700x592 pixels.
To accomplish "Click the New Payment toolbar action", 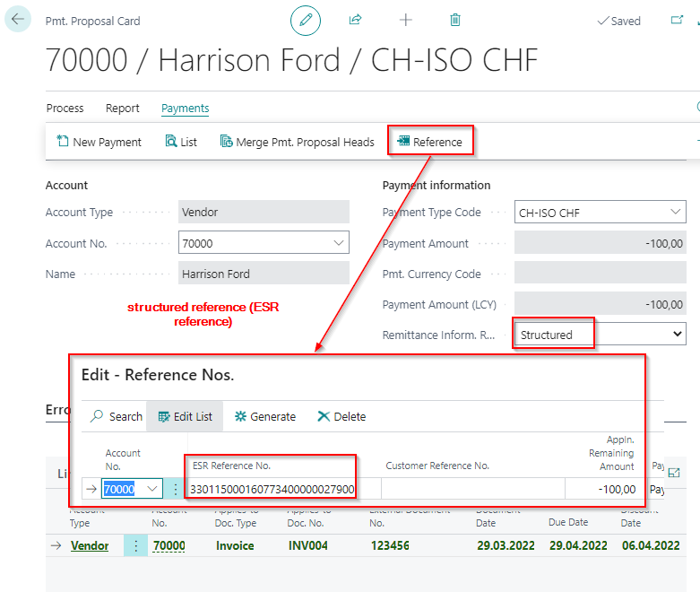I will click(x=99, y=142).
